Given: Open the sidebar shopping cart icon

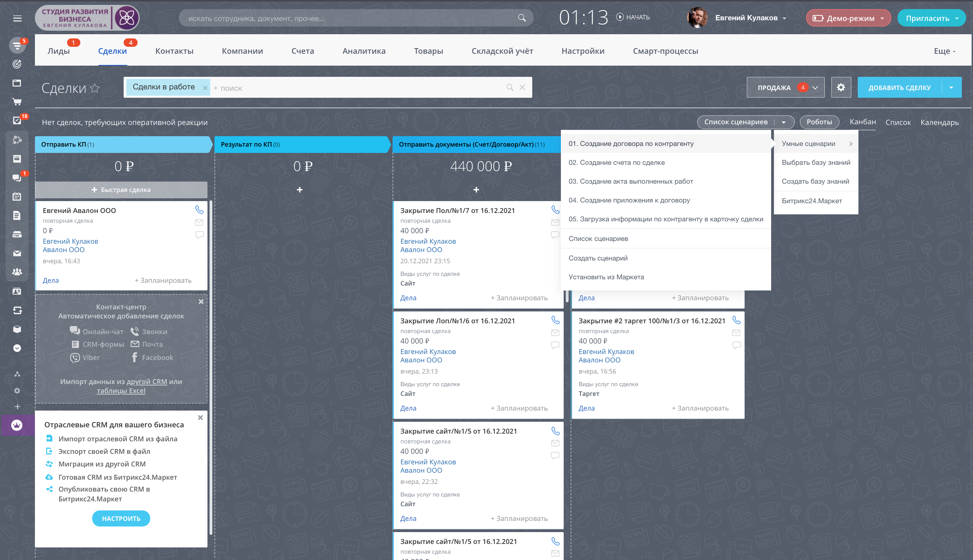Looking at the screenshot, I should point(17,102).
